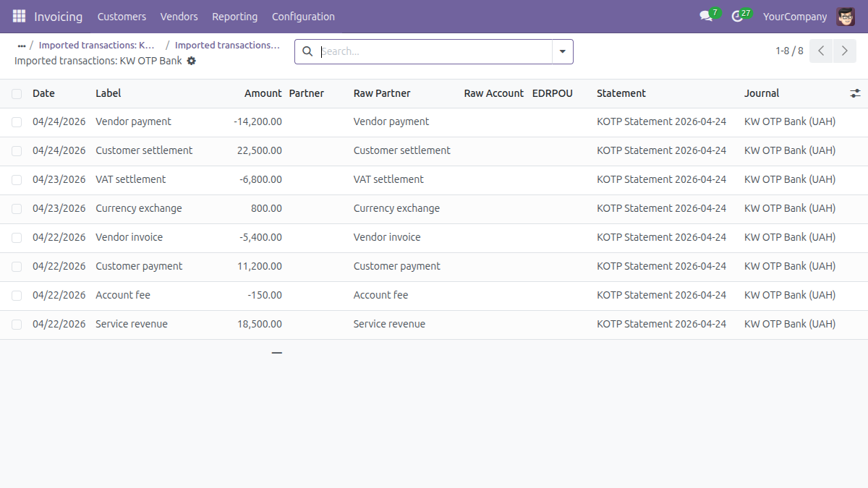The height and width of the screenshot is (488, 868).
Task: Tick the checkbox for VAT settlement row
Action: (17, 180)
